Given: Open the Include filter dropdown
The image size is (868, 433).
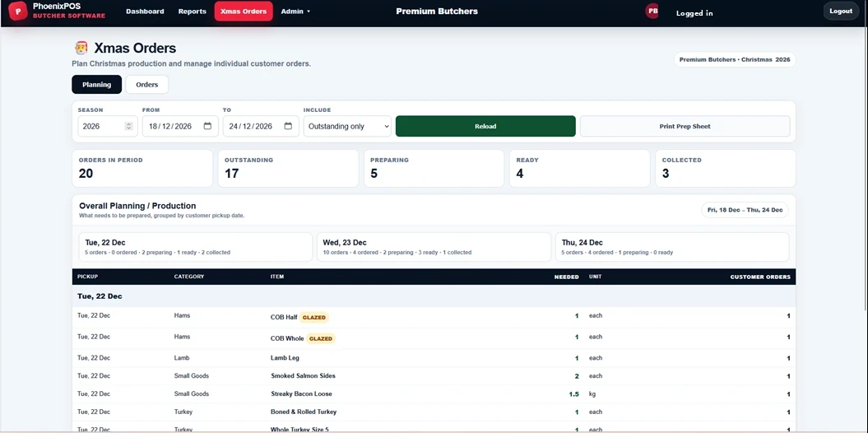Looking at the screenshot, I should pos(348,126).
